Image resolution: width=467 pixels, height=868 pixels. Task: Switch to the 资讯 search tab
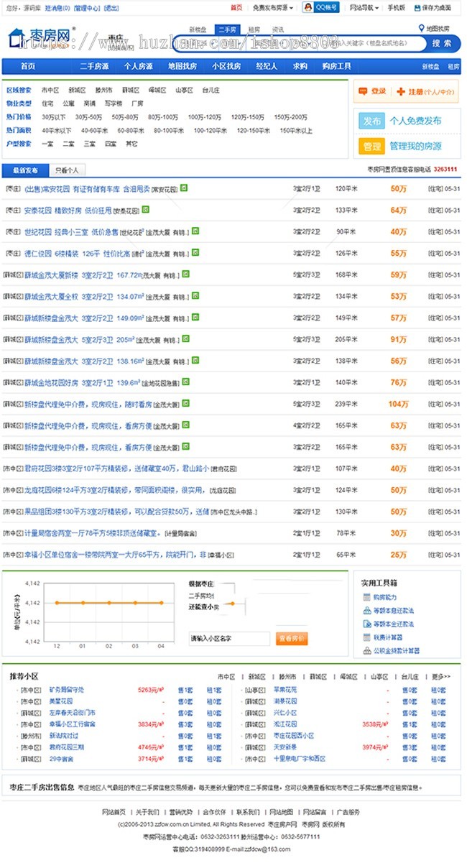click(x=277, y=29)
